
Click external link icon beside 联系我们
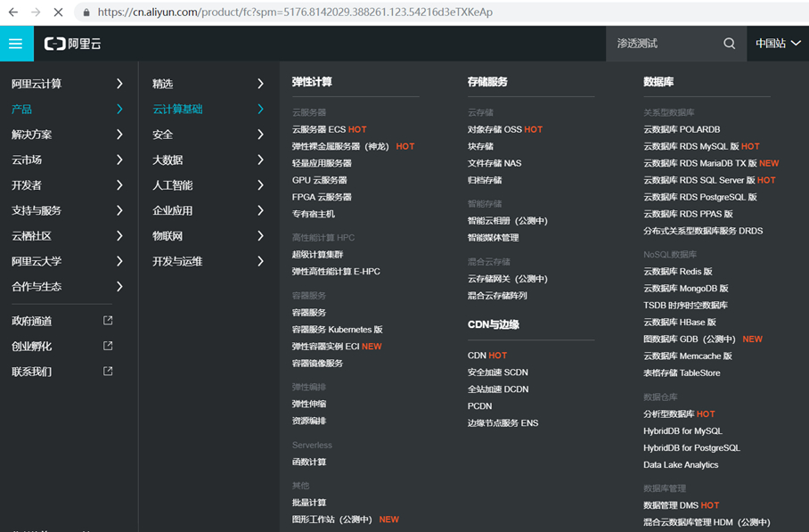(108, 371)
